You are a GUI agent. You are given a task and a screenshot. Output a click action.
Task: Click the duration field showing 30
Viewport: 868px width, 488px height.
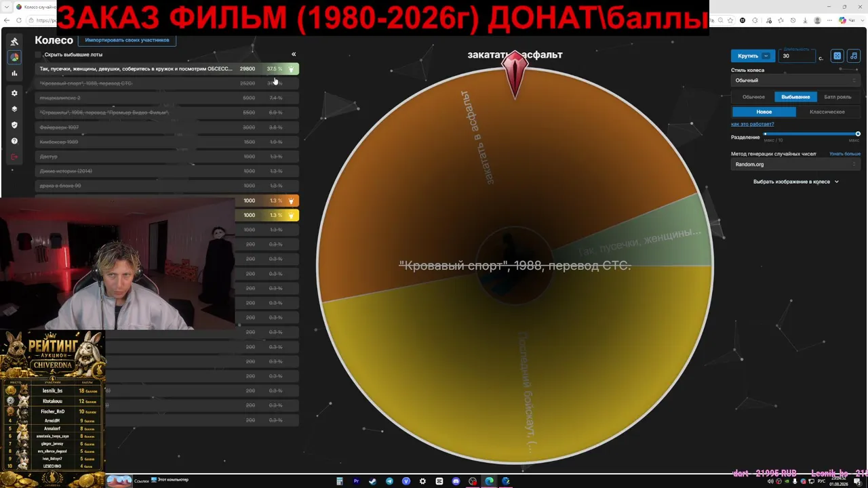(x=798, y=56)
